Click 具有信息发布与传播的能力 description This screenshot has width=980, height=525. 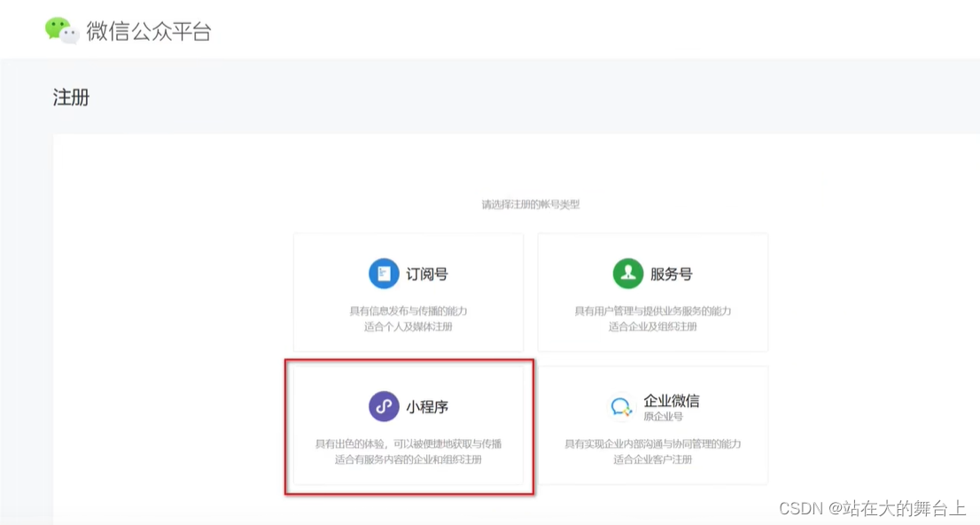point(408,311)
